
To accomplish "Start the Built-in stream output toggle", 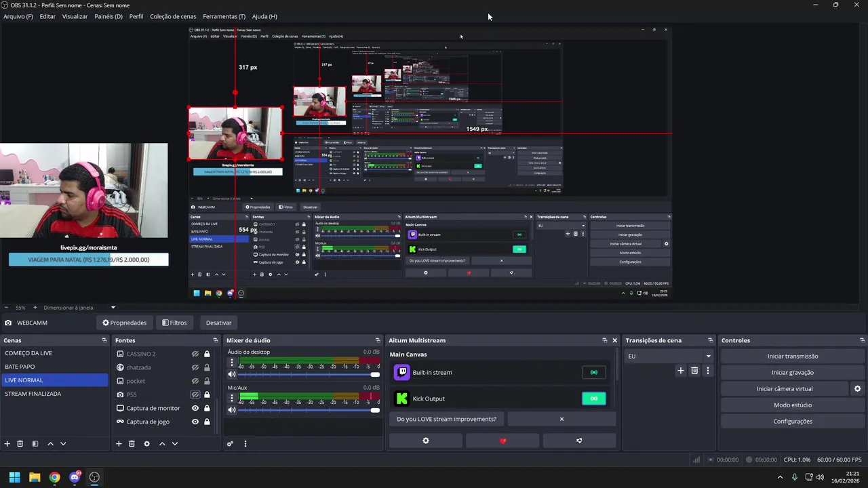I will point(594,372).
